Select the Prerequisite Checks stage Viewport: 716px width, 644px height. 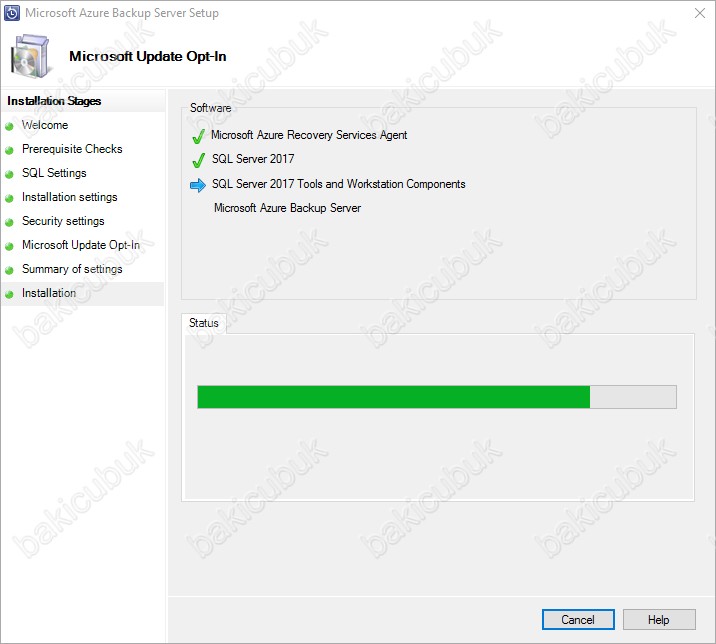72,149
